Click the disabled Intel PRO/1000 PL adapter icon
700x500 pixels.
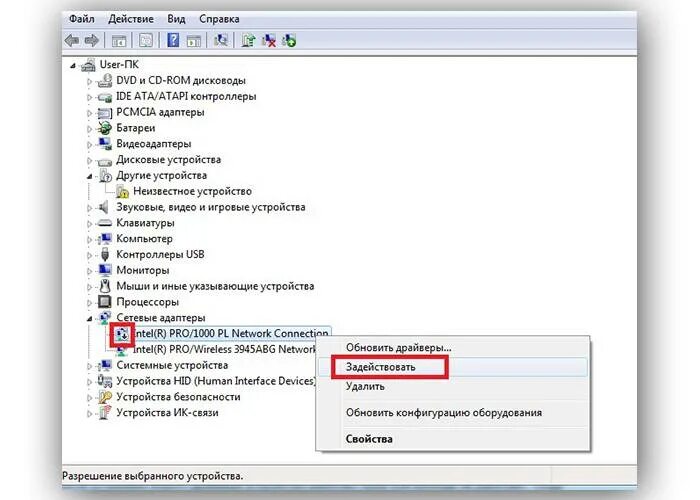coord(122,333)
